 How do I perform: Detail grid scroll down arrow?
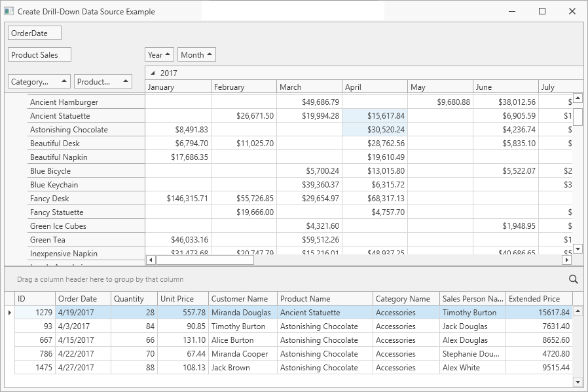click(578, 382)
